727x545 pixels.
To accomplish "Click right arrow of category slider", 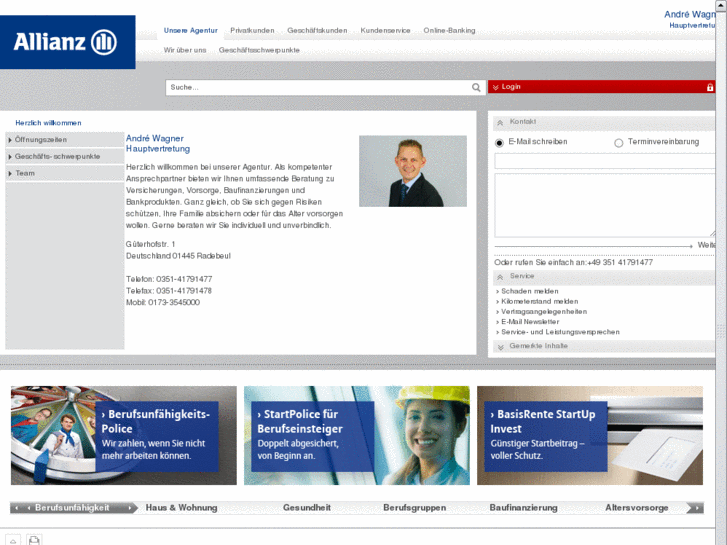I will point(695,508).
